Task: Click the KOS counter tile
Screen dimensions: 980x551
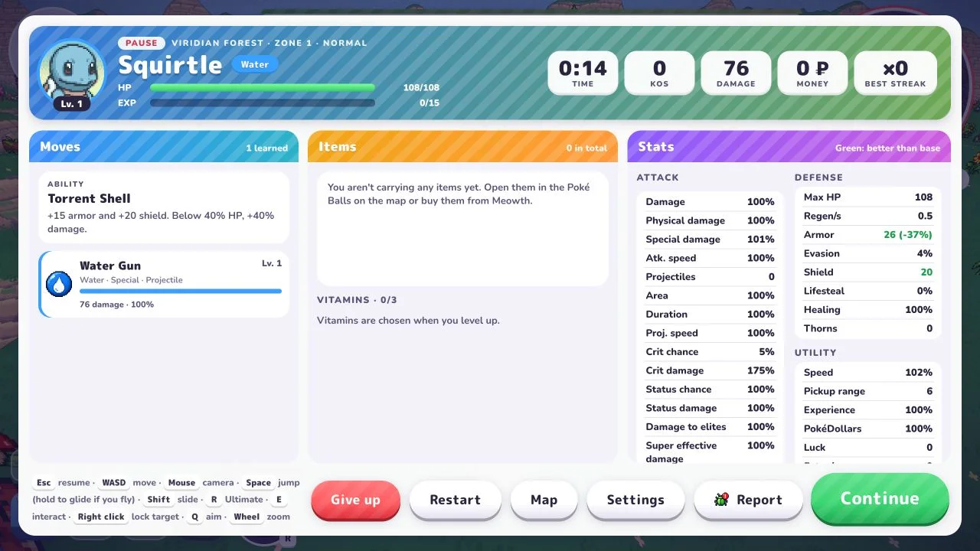Action: (x=659, y=73)
